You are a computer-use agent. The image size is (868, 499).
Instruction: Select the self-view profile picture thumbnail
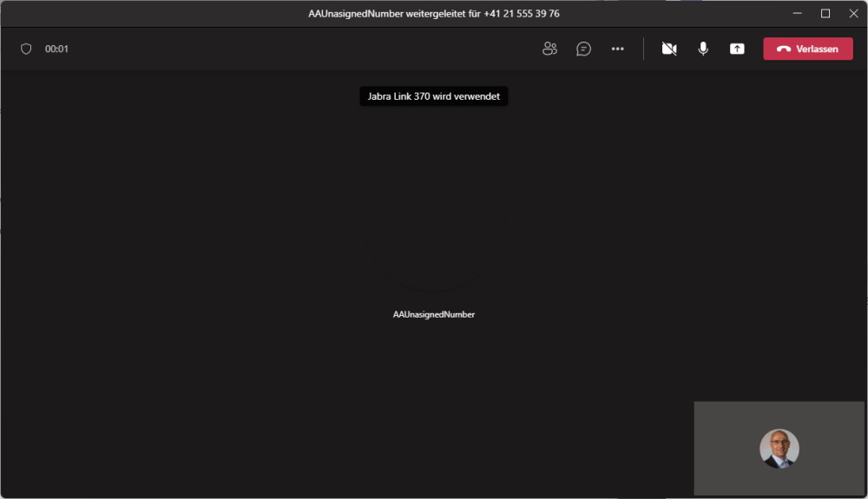tap(779, 449)
